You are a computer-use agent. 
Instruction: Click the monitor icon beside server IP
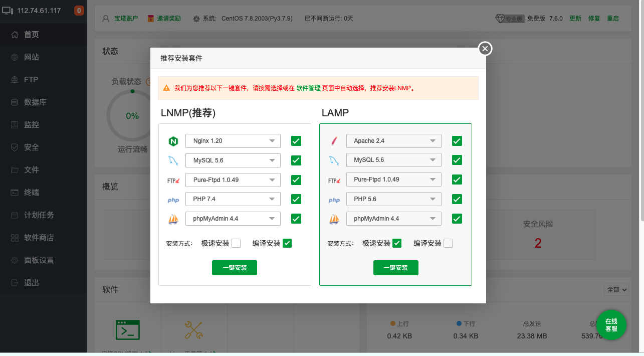[8, 10]
